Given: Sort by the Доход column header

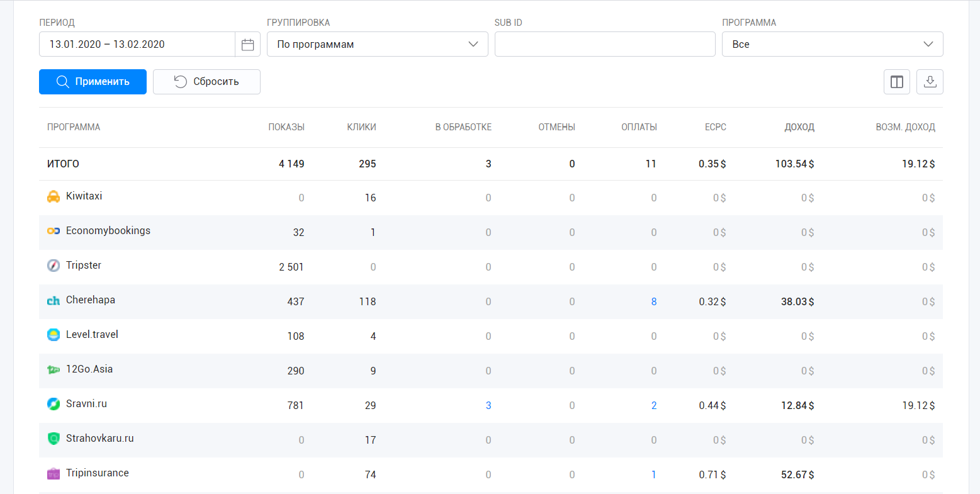Looking at the screenshot, I should (799, 127).
